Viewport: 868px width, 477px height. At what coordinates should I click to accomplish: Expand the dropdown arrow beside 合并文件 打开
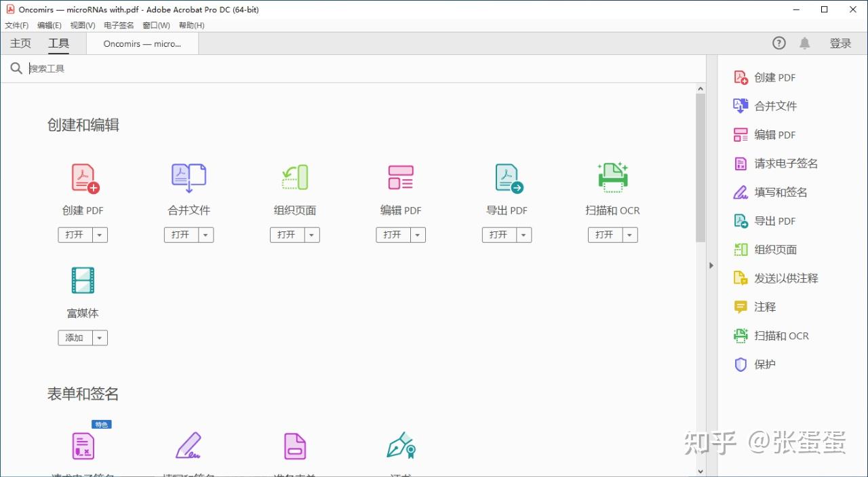[x=206, y=235]
